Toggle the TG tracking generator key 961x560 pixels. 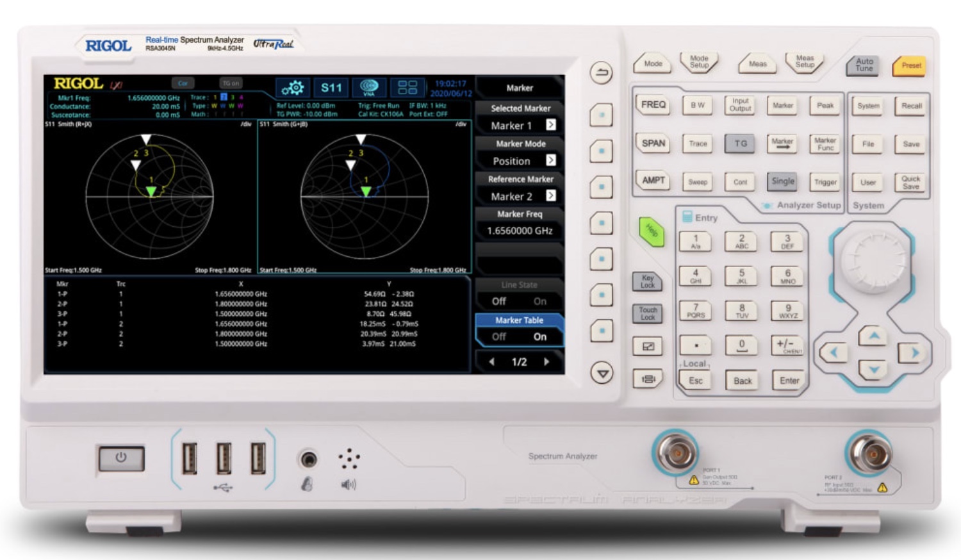coord(740,144)
